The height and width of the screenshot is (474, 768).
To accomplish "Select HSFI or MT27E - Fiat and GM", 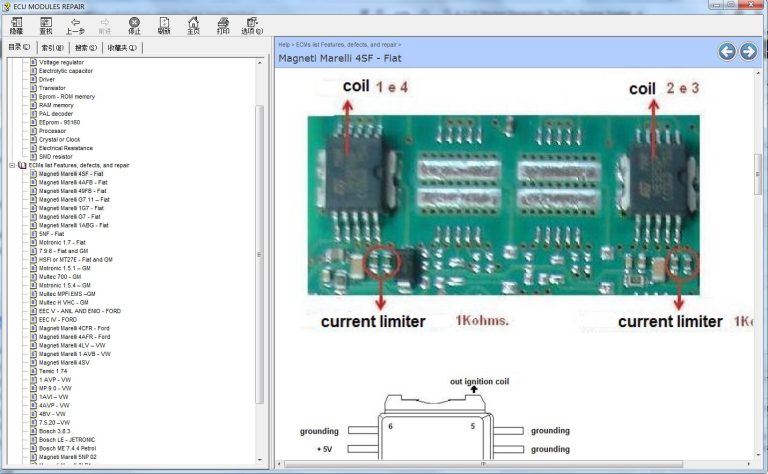I will 75,260.
